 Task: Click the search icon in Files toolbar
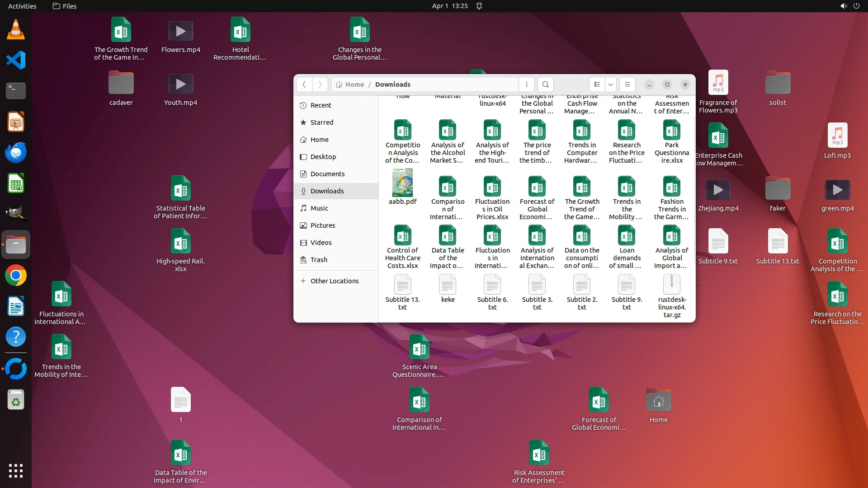click(x=546, y=84)
